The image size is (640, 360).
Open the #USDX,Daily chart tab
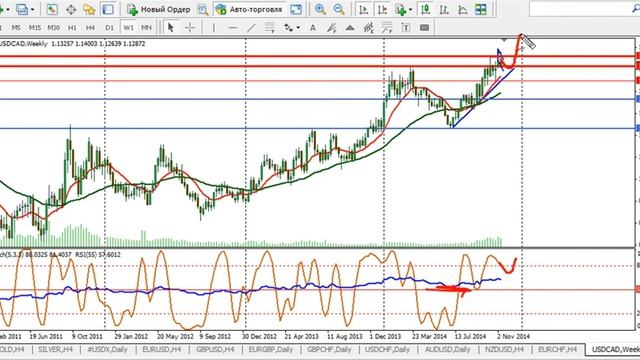pyautogui.click(x=108, y=349)
